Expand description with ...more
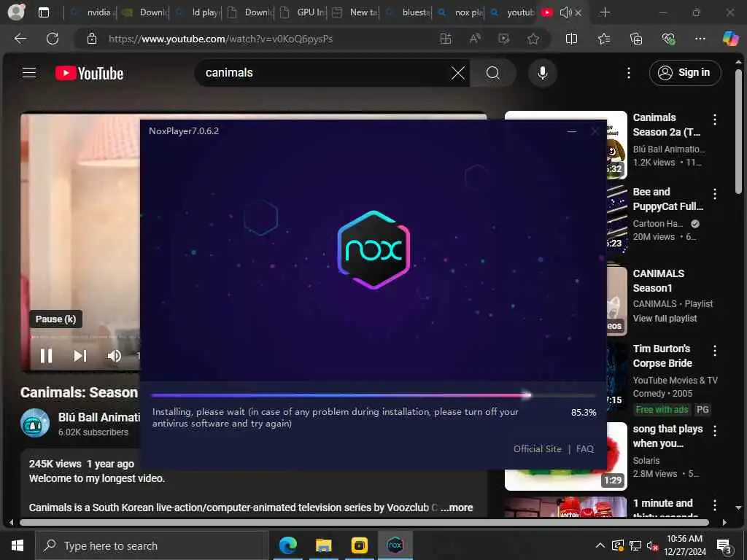This screenshot has width=747, height=560. coord(457,507)
